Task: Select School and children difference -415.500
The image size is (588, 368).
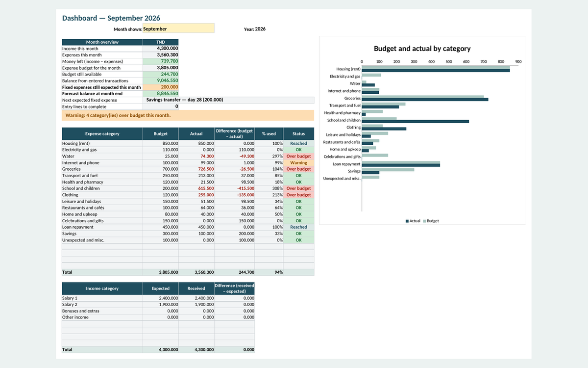Action: 234,188
